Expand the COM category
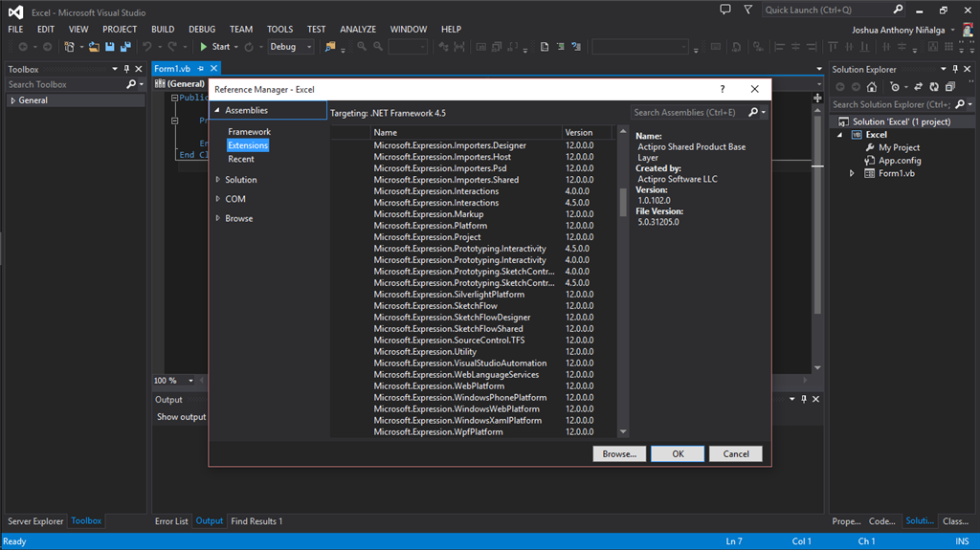The width and height of the screenshot is (980, 550). 217,199
